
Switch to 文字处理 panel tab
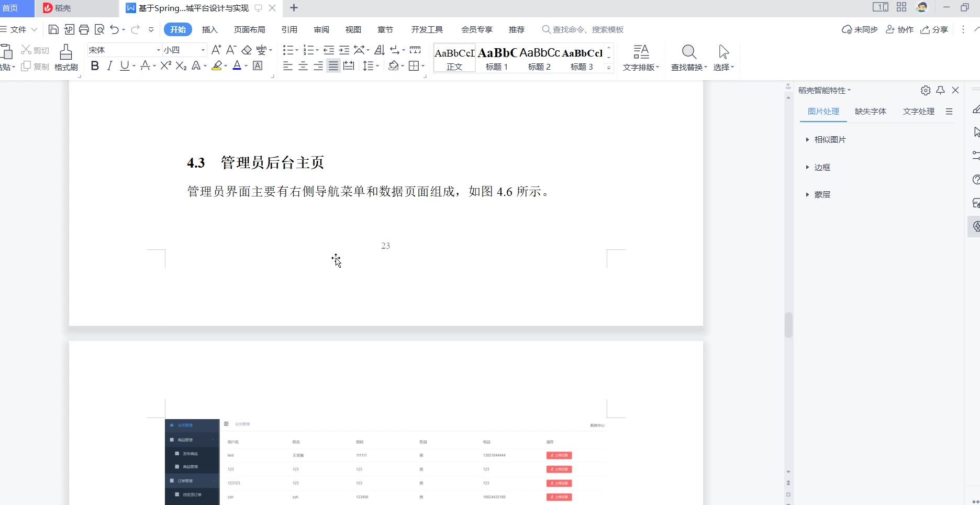pyautogui.click(x=919, y=111)
